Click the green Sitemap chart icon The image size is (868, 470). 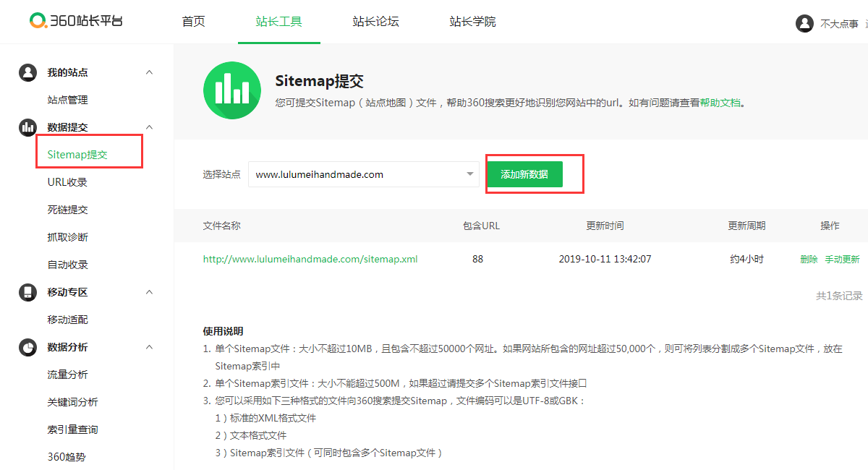(x=232, y=90)
